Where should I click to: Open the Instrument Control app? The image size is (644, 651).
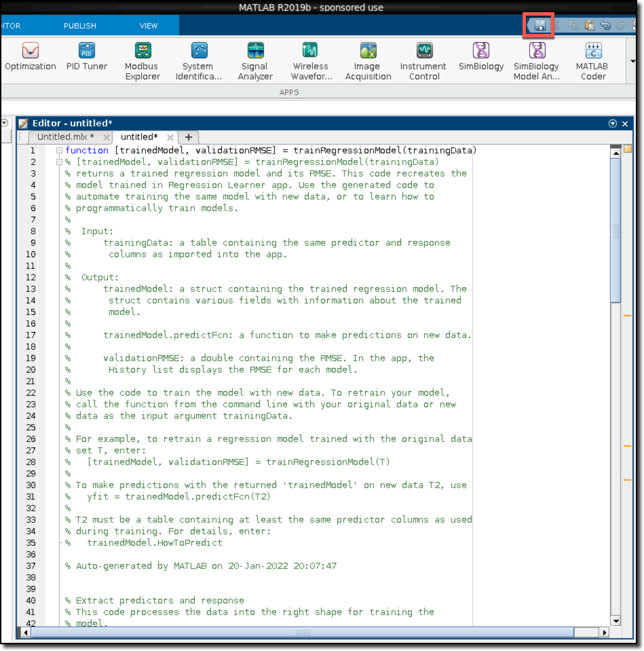tap(424, 61)
